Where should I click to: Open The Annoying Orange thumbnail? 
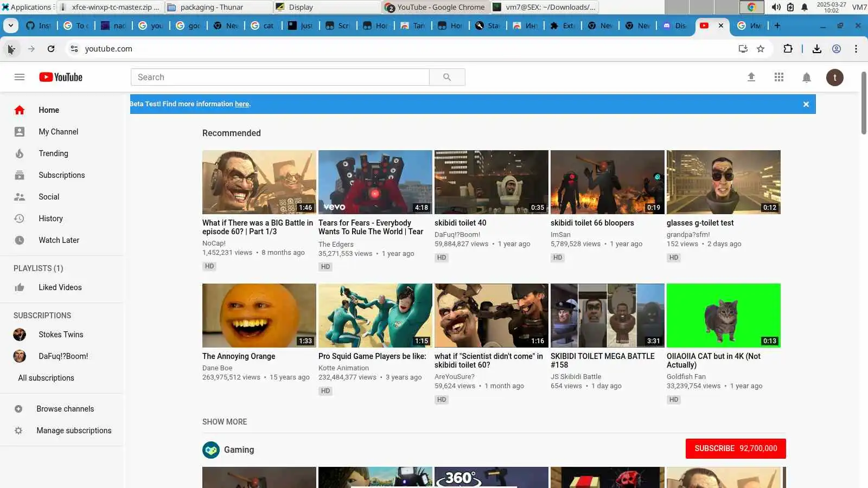259,316
